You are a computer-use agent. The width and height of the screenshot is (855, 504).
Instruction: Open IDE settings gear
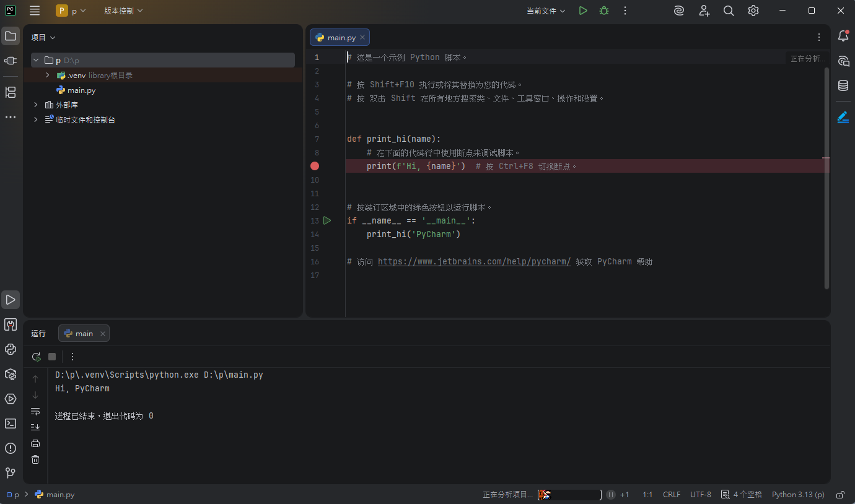[x=753, y=11]
